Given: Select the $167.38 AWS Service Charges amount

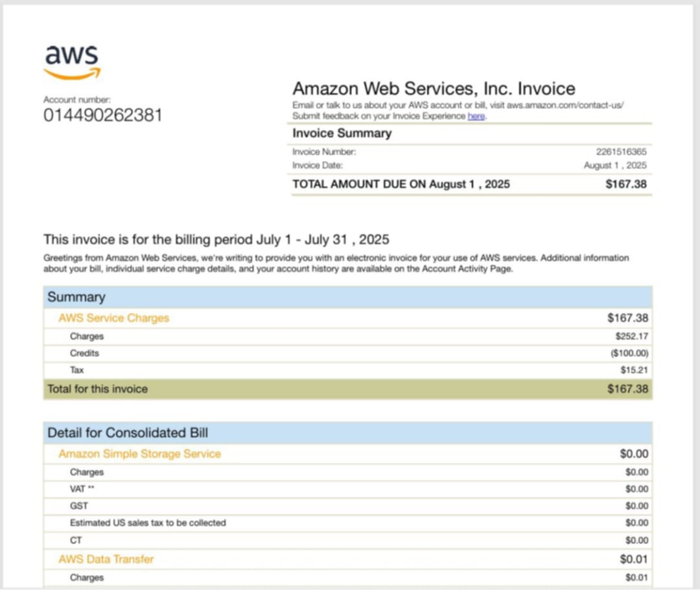Looking at the screenshot, I should (627, 318).
